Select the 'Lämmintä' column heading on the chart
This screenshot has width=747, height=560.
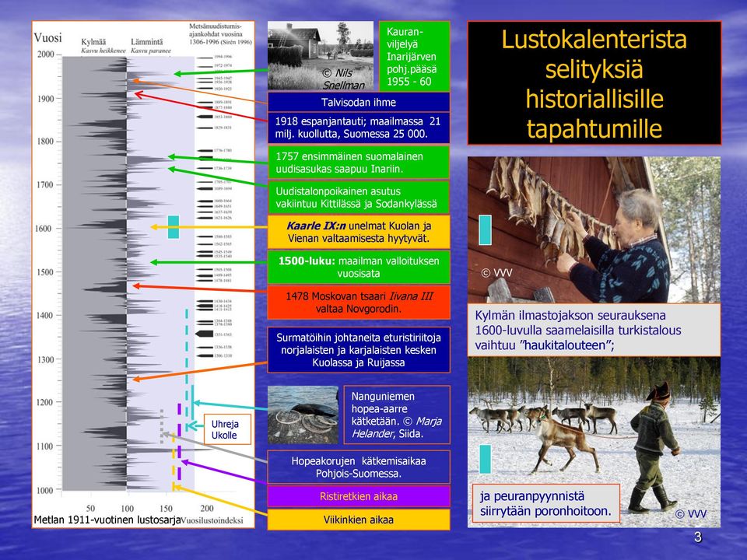click(x=147, y=42)
